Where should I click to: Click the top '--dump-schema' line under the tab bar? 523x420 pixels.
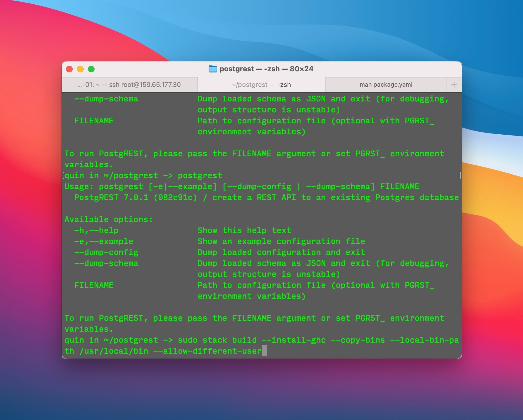(x=106, y=99)
